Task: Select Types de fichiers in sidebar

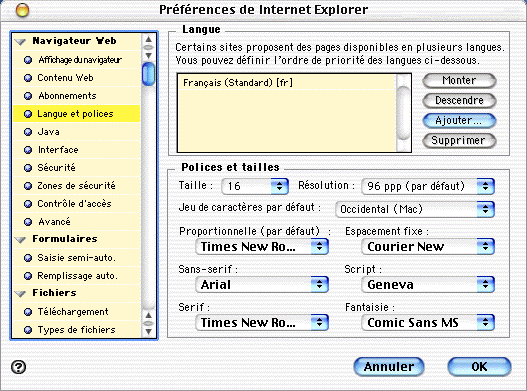Action: 77,330
